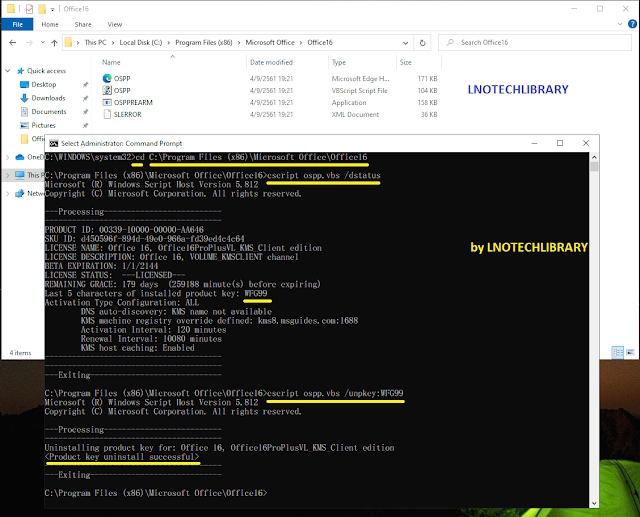Sort files by Date modified column
Viewport: 640px width, 517px height.
271,62
